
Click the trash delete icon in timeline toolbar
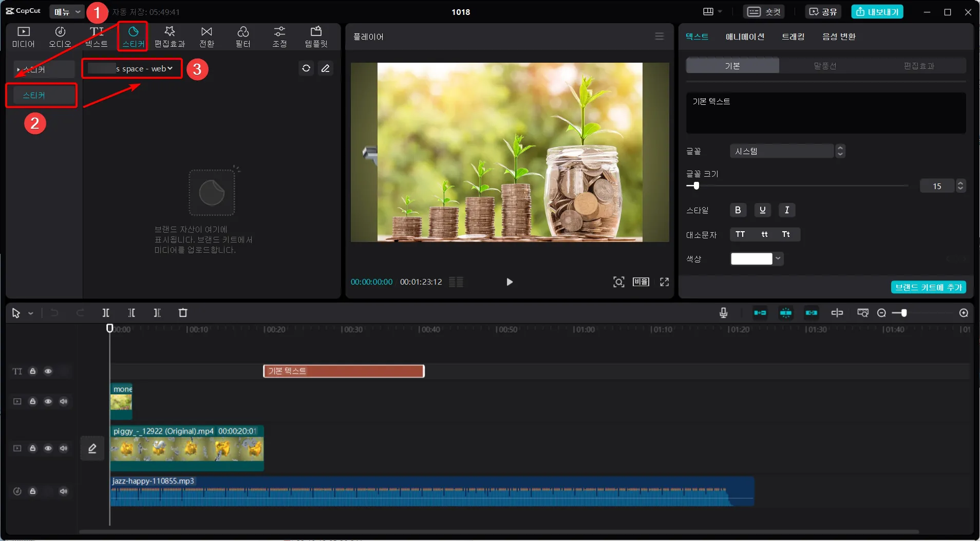click(183, 313)
